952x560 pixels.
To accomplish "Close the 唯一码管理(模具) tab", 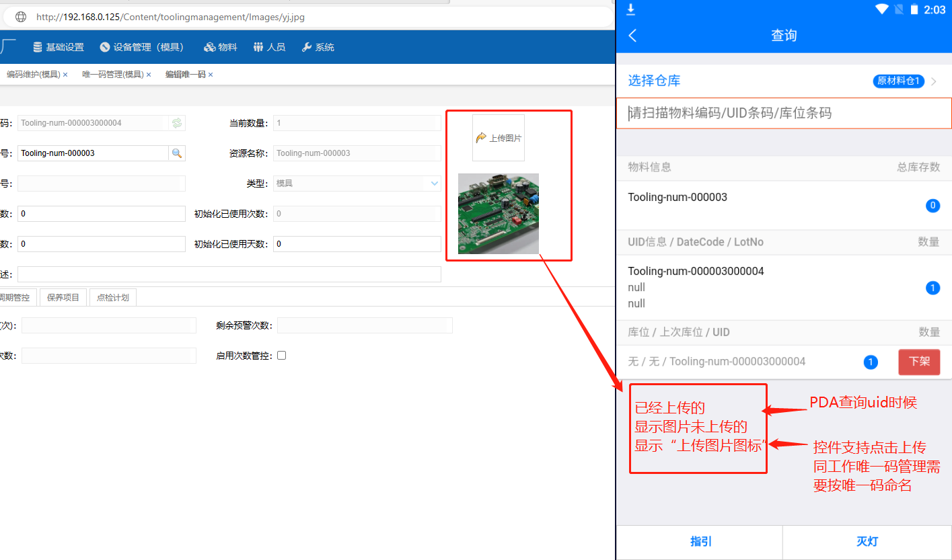I will 149,75.
